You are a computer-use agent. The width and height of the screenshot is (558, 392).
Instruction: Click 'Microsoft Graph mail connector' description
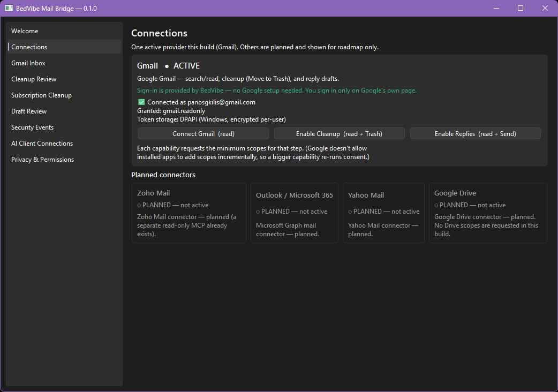pyautogui.click(x=287, y=230)
